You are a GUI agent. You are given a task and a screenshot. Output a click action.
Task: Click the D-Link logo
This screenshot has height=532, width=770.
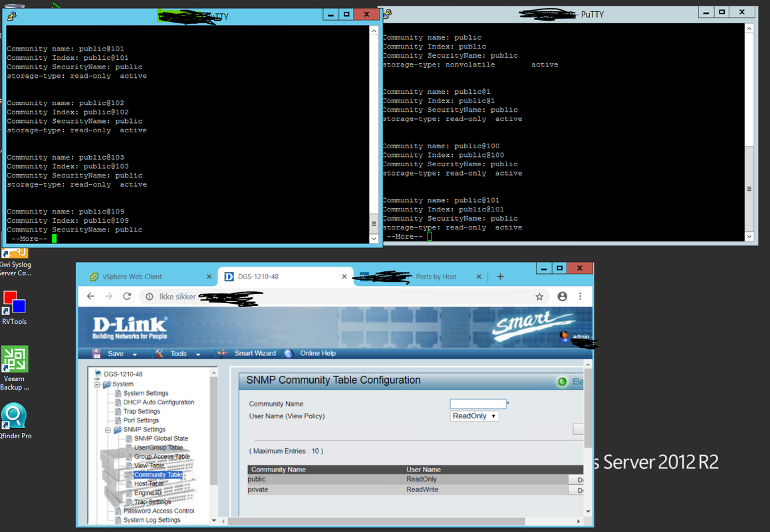tap(130, 328)
